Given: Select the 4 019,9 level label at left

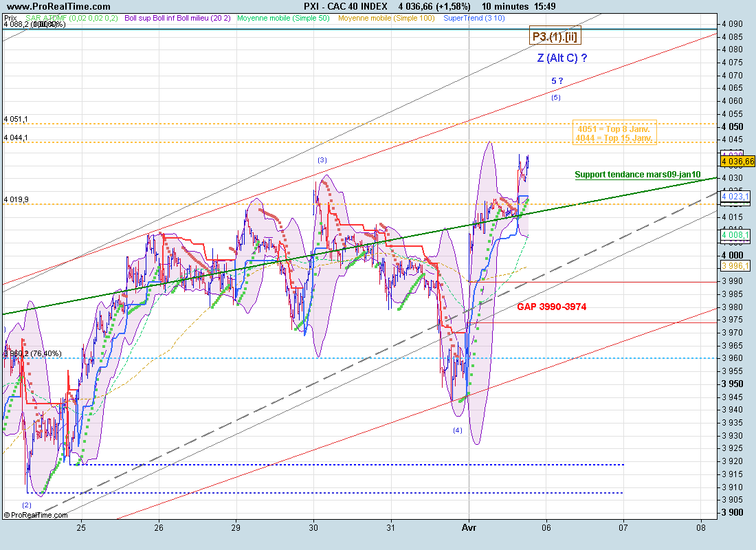Looking at the screenshot, I should tap(16, 199).
